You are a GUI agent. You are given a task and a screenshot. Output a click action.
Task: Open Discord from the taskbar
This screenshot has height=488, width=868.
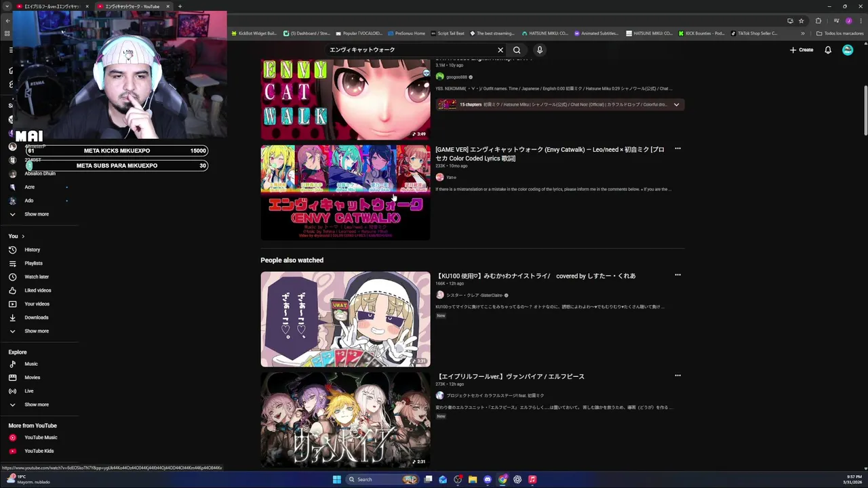(x=488, y=479)
